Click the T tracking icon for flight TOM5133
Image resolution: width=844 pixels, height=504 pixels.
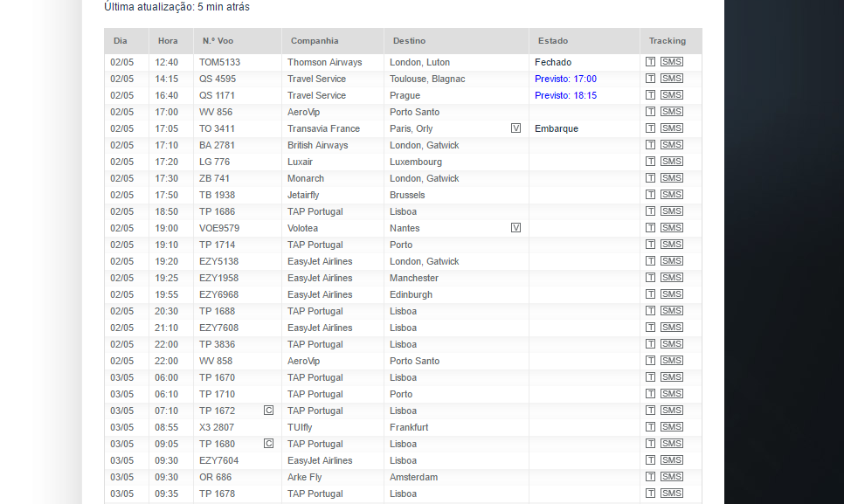coord(650,62)
